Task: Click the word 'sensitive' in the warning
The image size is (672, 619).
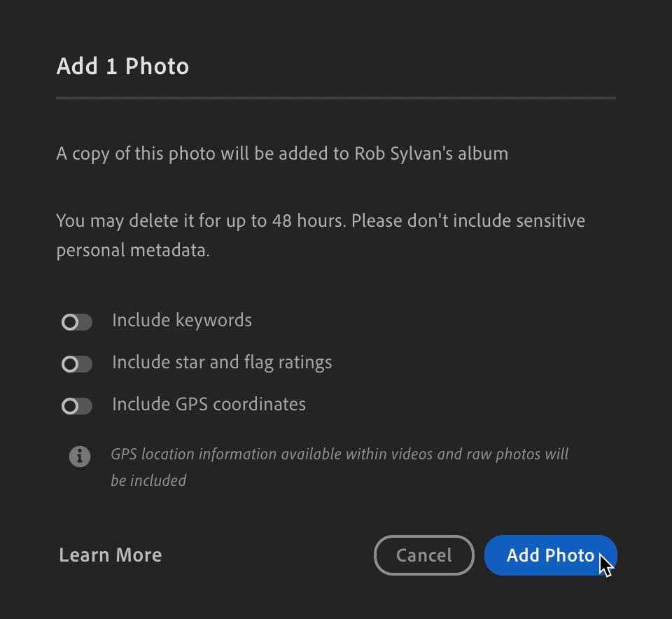Action: (551, 221)
